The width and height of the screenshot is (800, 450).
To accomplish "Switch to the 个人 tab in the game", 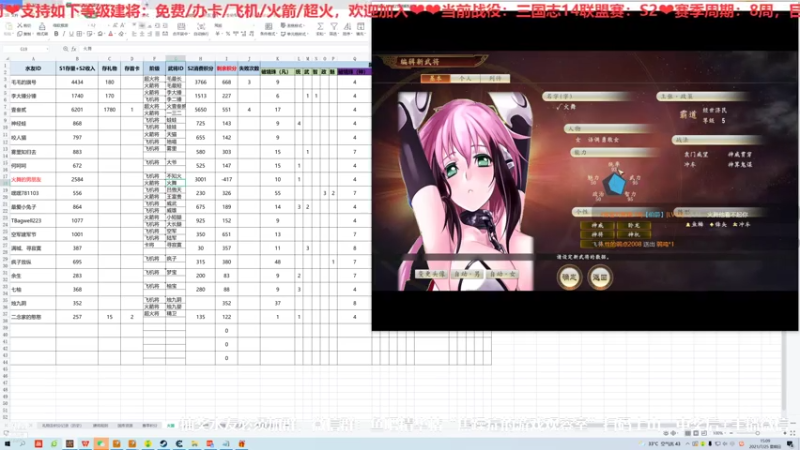I will pos(465,79).
